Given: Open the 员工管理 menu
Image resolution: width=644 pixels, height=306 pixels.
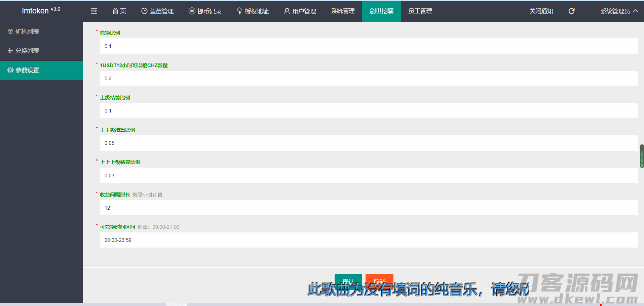Looking at the screenshot, I should click(420, 11).
